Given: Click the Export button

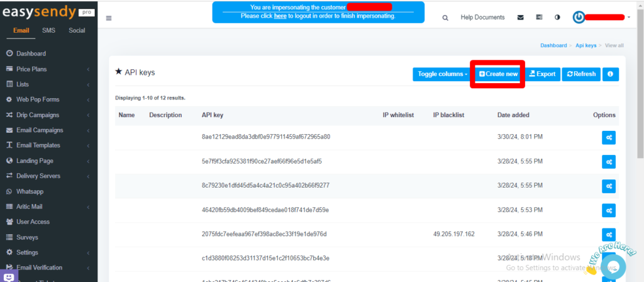Looking at the screenshot, I should [541, 74].
